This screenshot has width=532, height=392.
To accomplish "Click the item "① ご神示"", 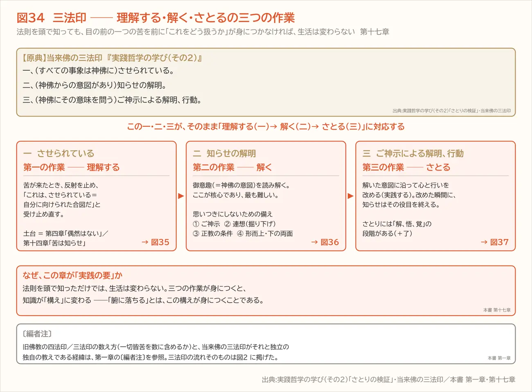I will pyautogui.click(x=207, y=224).
